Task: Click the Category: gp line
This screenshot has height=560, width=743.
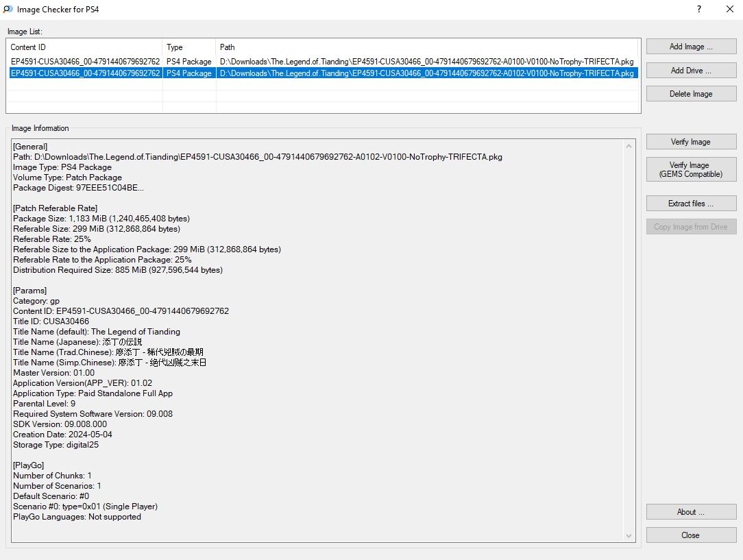Action: coord(36,301)
